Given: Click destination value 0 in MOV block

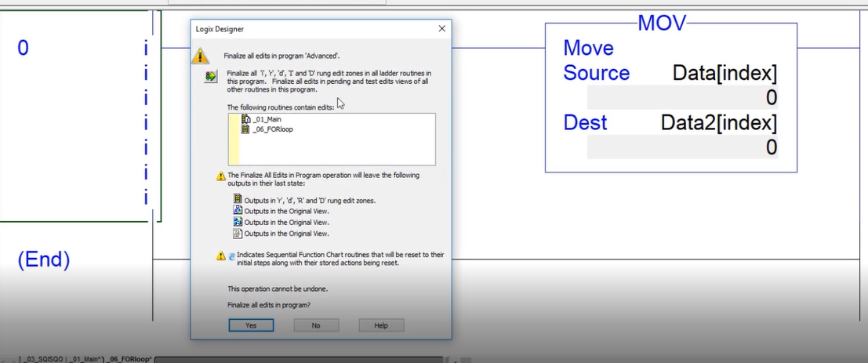Looking at the screenshot, I should coord(682,147).
